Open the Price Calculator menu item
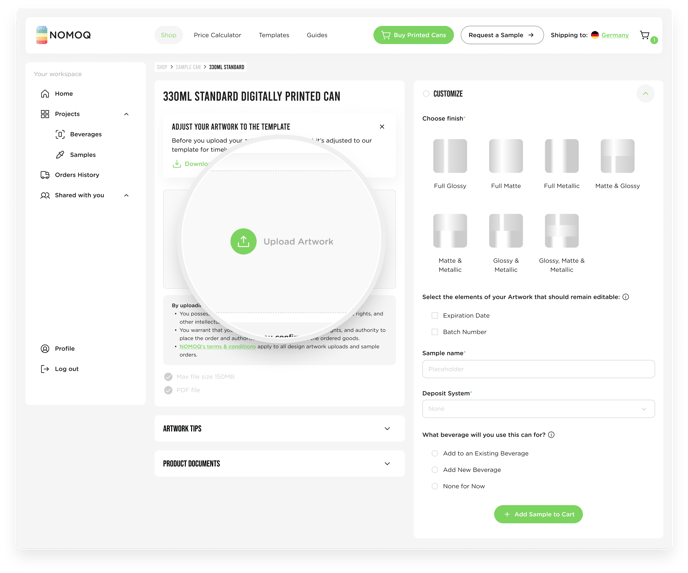Viewport: 688px width, 573px height. pos(217,35)
